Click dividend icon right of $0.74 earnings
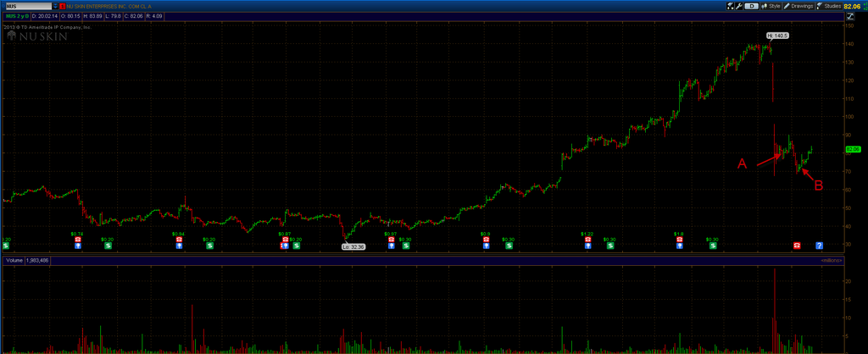 pyautogui.click(x=108, y=246)
